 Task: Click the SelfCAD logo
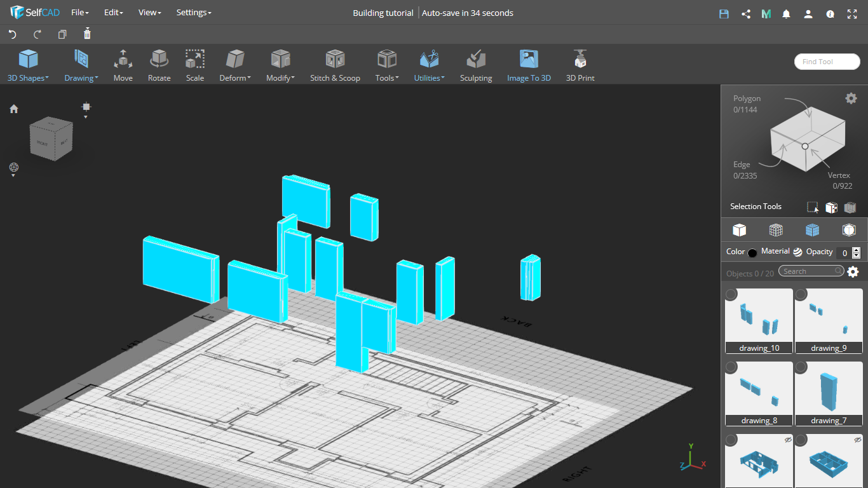click(35, 13)
